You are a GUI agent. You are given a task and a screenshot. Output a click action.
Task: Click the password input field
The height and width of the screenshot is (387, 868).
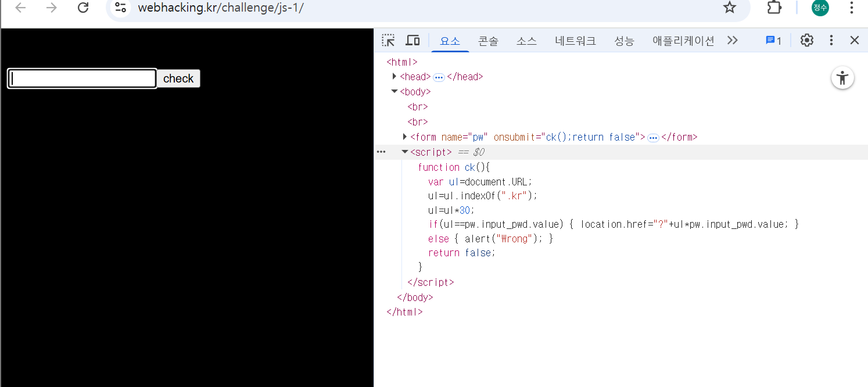point(81,78)
